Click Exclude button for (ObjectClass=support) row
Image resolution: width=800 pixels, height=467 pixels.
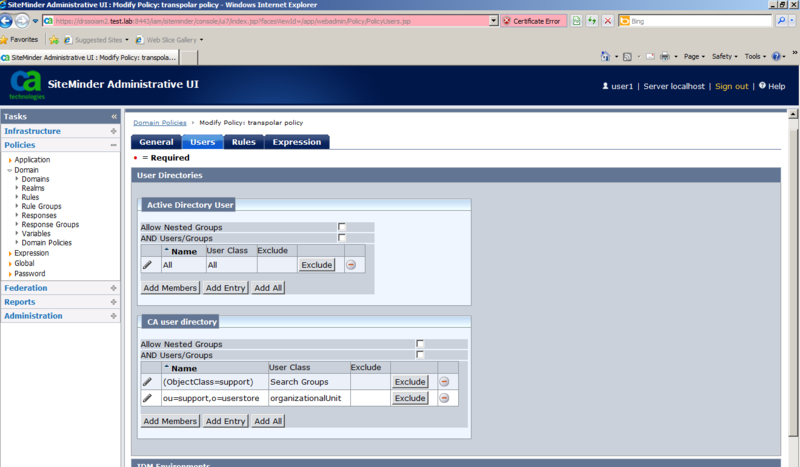[x=410, y=381]
